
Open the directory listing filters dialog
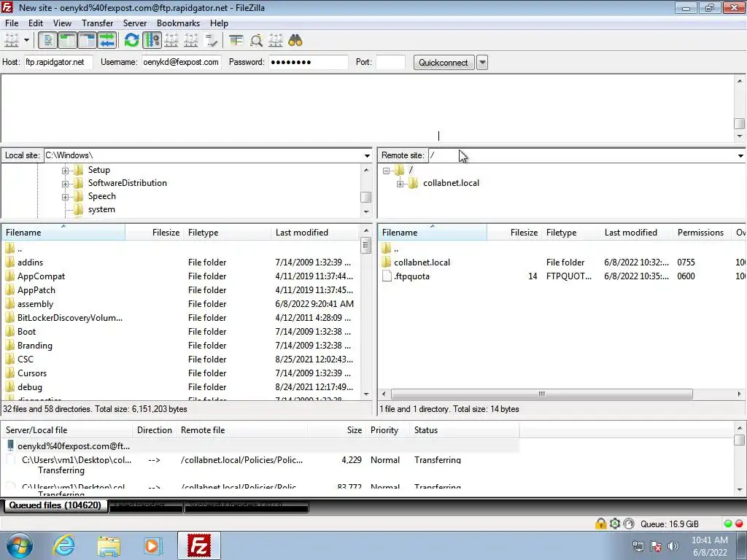click(x=236, y=41)
